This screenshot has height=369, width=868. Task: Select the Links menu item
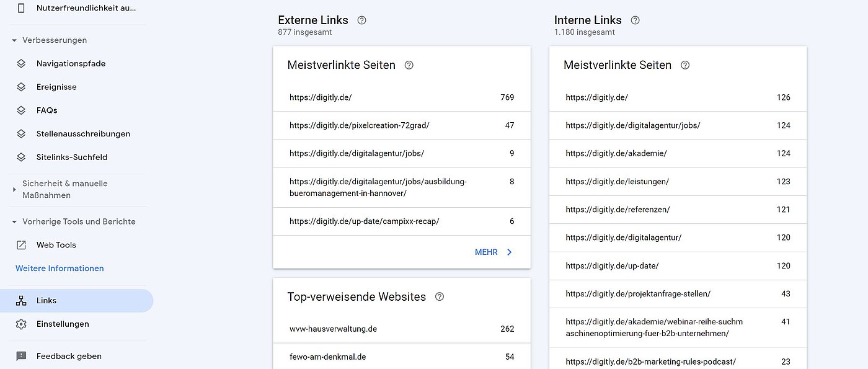[46, 301]
